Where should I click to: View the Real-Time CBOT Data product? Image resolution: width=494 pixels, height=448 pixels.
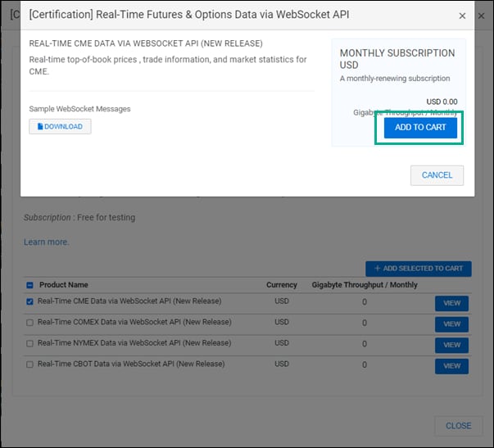click(451, 366)
